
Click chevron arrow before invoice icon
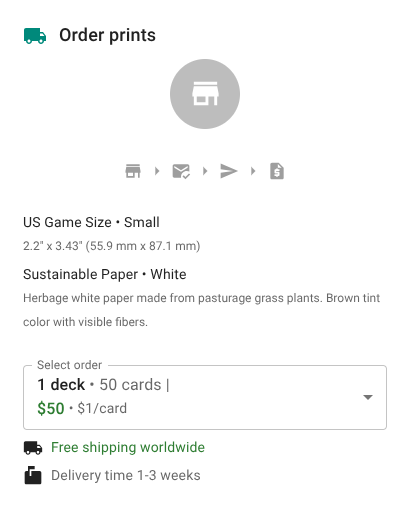tap(253, 171)
